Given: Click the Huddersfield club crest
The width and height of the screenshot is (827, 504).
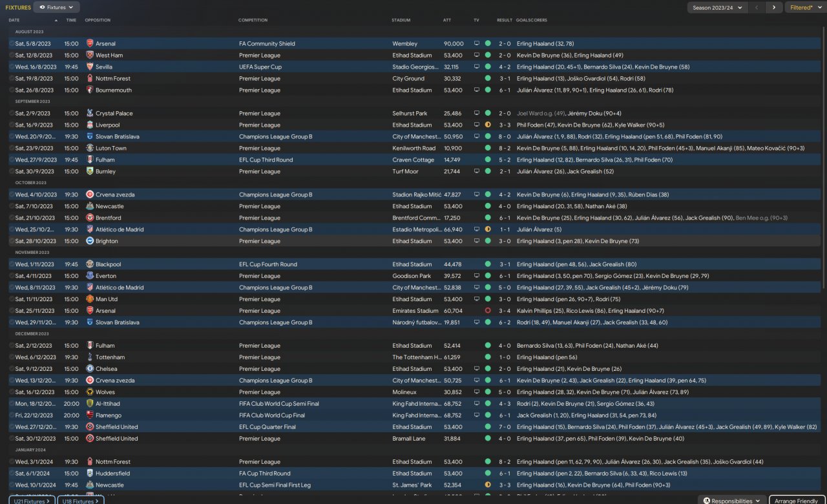Looking at the screenshot, I should [x=90, y=474].
